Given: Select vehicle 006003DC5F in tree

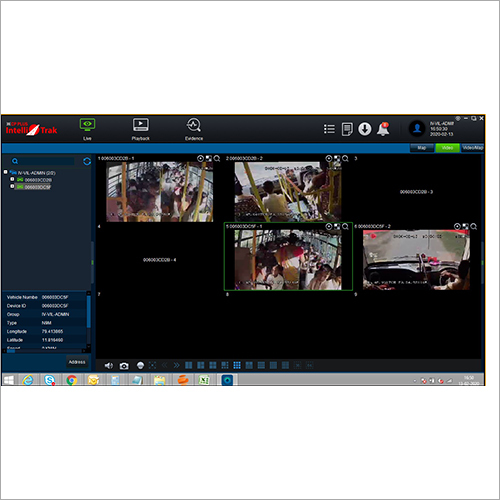Looking at the screenshot, I should click(37, 187).
